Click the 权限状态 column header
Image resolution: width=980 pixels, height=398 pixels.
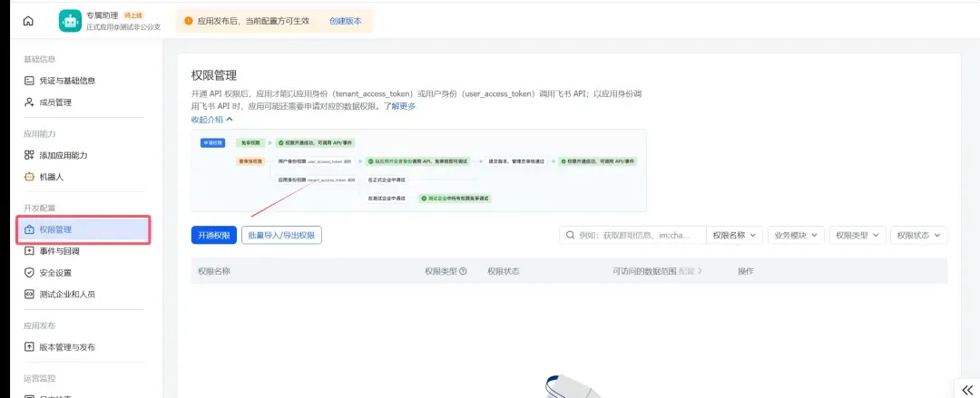click(x=503, y=271)
